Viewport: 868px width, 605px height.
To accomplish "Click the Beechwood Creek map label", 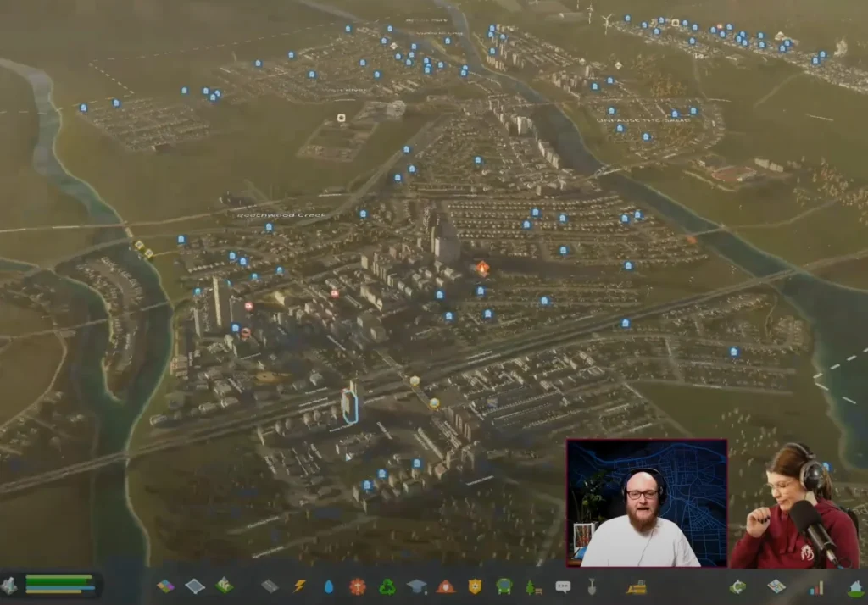I will tap(281, 214).
